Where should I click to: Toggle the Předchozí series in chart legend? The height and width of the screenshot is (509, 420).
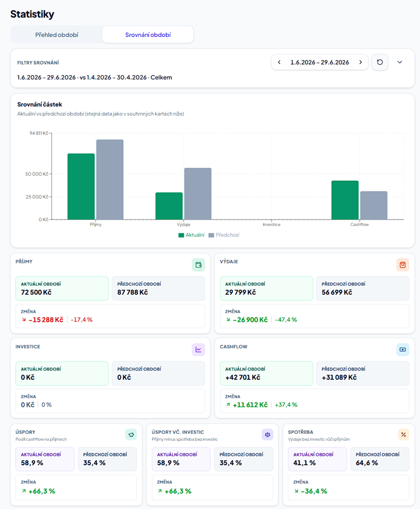(x=224, y=235)
